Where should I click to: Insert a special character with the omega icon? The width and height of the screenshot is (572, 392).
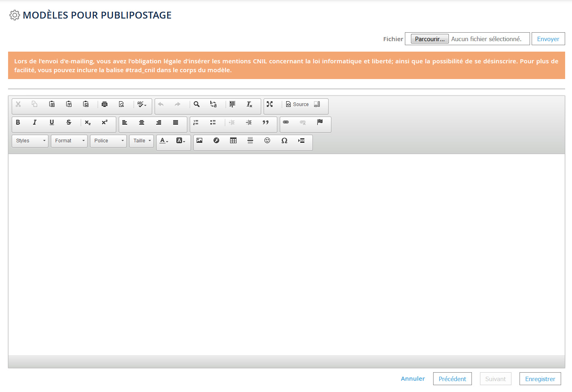point(284,141)
